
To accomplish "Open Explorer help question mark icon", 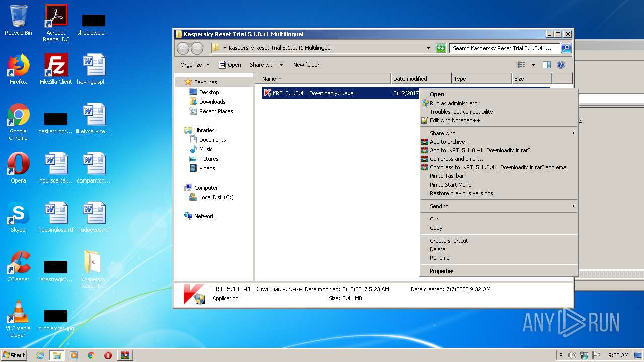I will [x=561, y=65].
